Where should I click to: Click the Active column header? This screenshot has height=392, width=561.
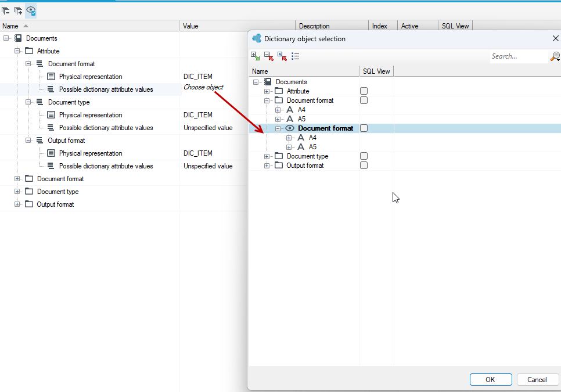coord(418,26)
